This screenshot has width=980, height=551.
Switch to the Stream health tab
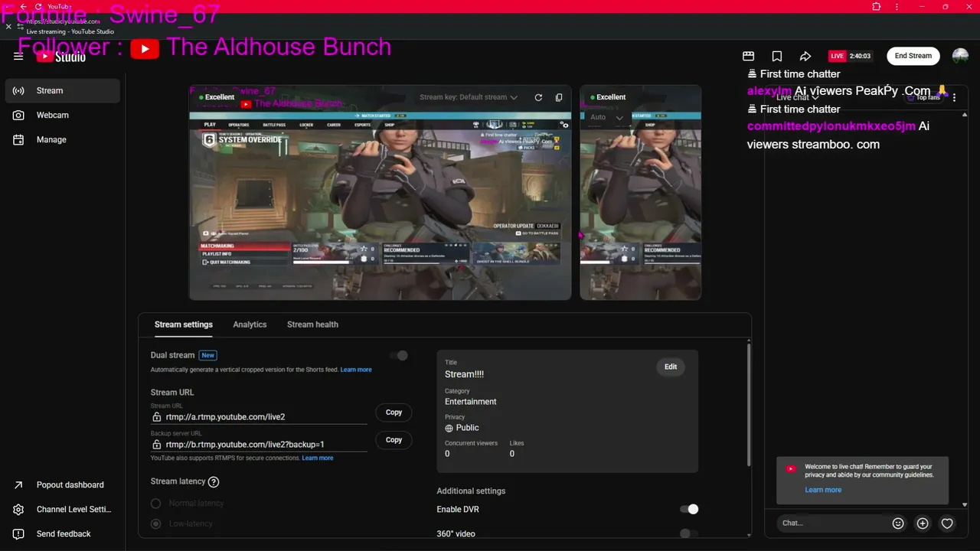[x=312, y=324]
